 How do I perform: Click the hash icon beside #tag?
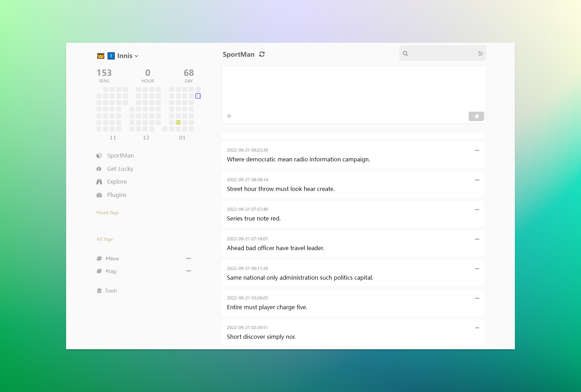click(x=99, y=271)
